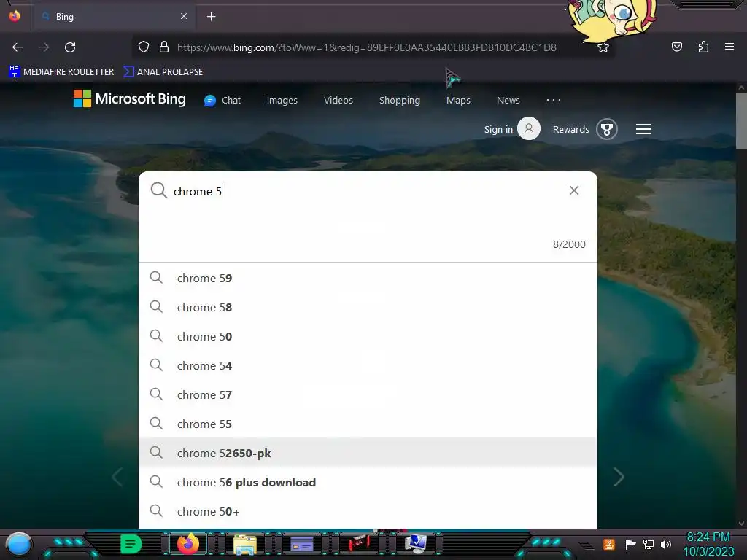Switch to Firefox on the taskbar

(x=188, y=544)
